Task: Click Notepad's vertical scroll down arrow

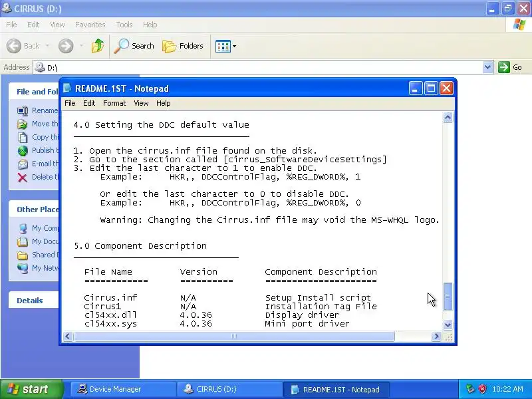Action: coord(448,325)
